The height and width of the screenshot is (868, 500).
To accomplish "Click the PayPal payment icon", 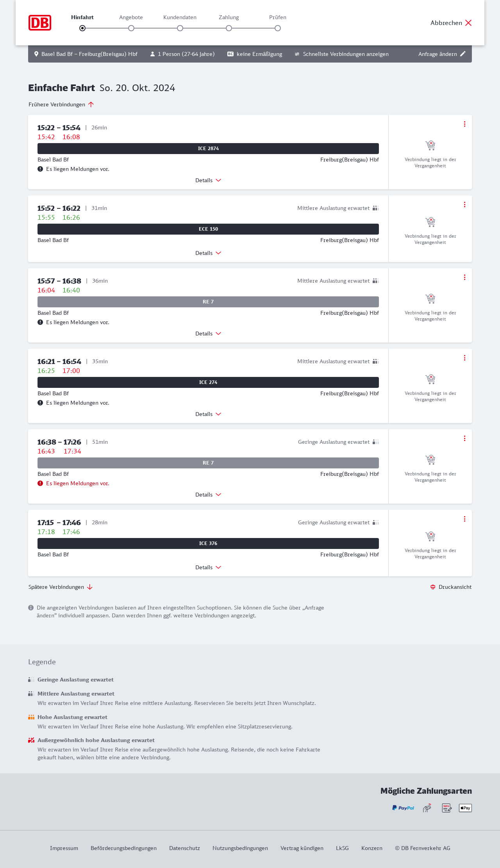I will [x=403, y=808].
